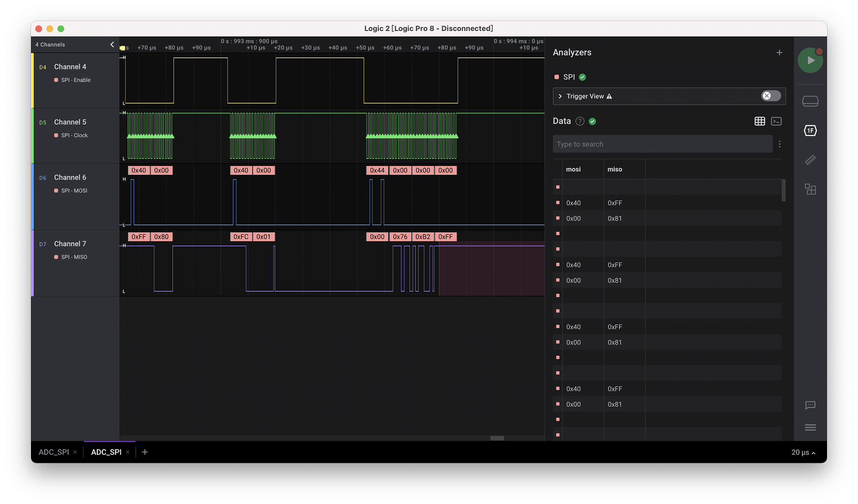
Task: Add a new session tab
Action: pos(144,452)
